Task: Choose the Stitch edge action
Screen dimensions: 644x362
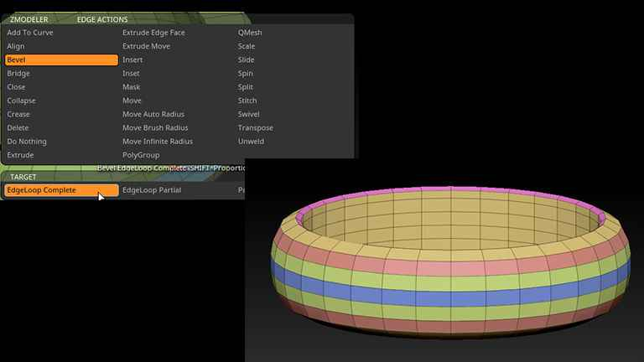Action: [x=247, y=101]
